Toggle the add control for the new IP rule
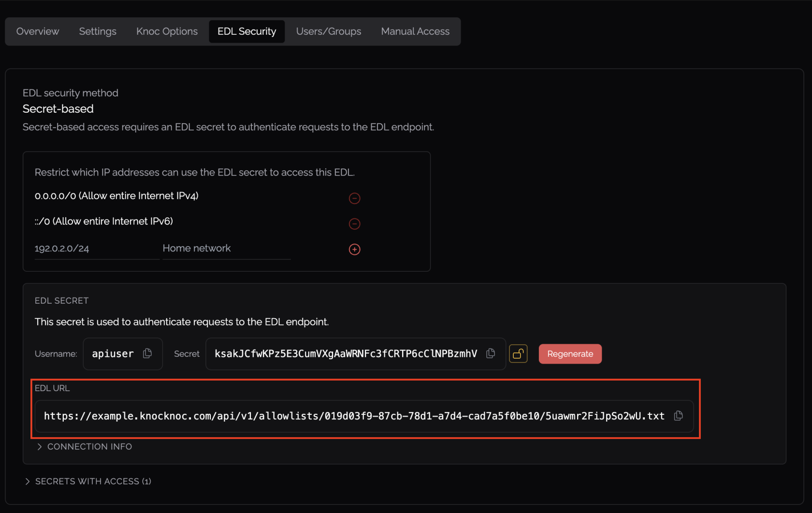 tap(354, 249)
